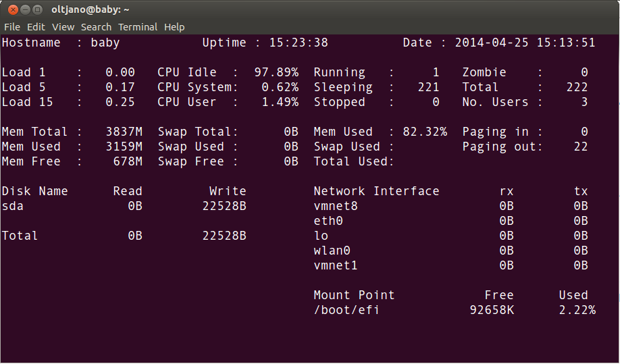Select CPU User value 1.49%
This screenshot has height=364, width=620.
pyautogui.click(x=280, y=102)
